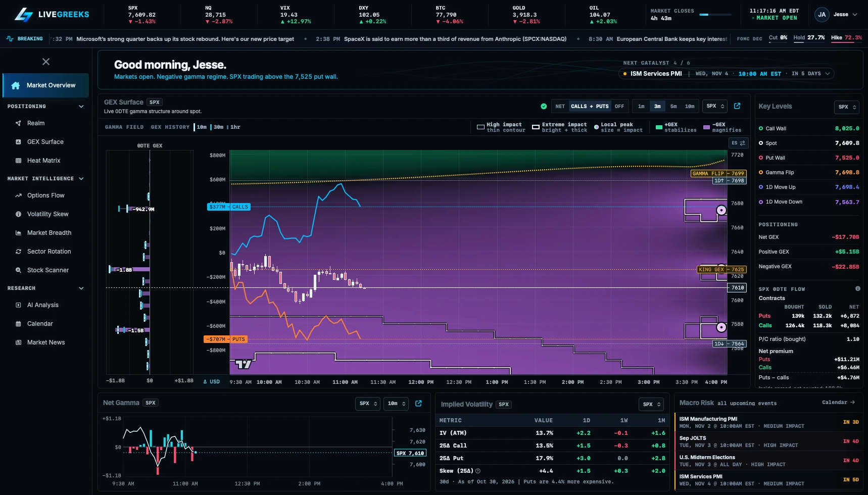The height and width of the screenshot is (495, 868).
Task: Click the green live-status check icon
Action: point(544,106)
